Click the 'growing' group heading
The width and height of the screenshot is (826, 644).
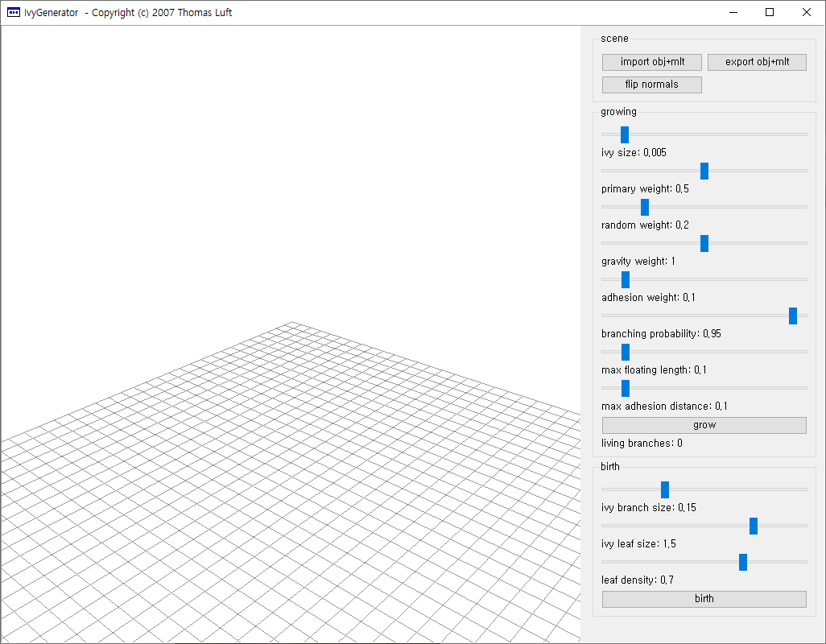[x=618, y=112]
